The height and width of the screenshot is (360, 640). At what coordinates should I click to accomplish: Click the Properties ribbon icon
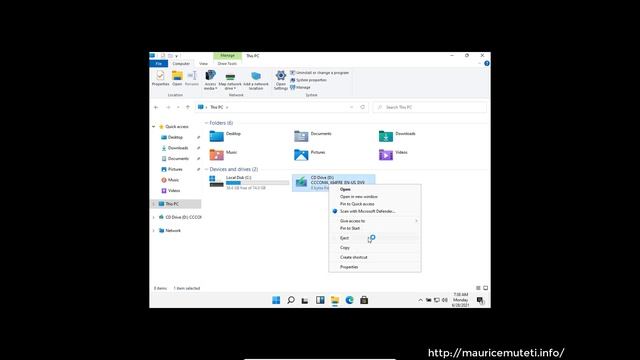click(x=160, y=78)
